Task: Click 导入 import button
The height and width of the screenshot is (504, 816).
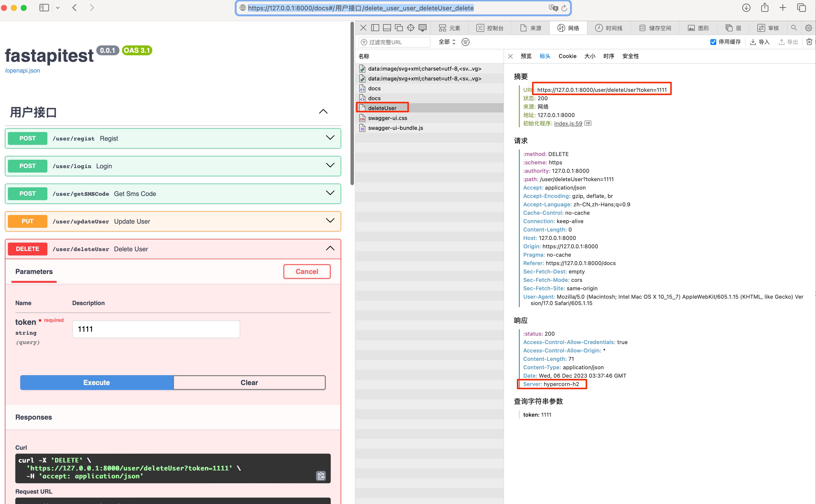Action: [760, 42]
